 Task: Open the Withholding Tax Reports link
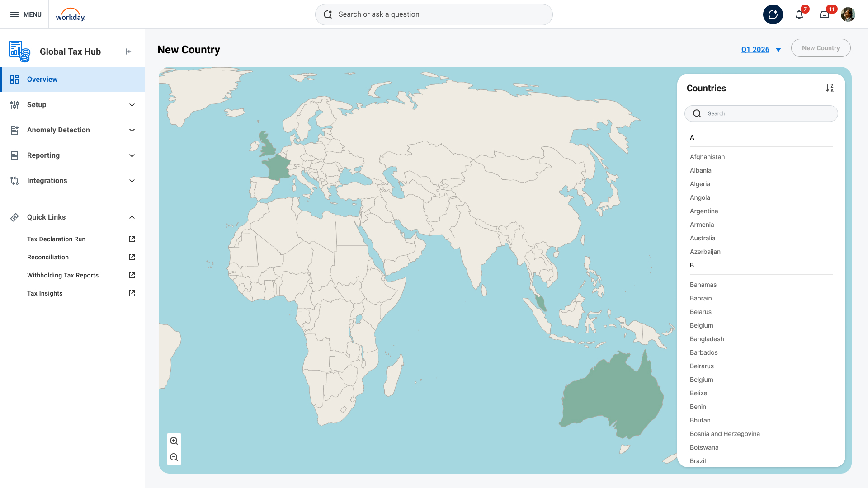click(x=63, y=275)
